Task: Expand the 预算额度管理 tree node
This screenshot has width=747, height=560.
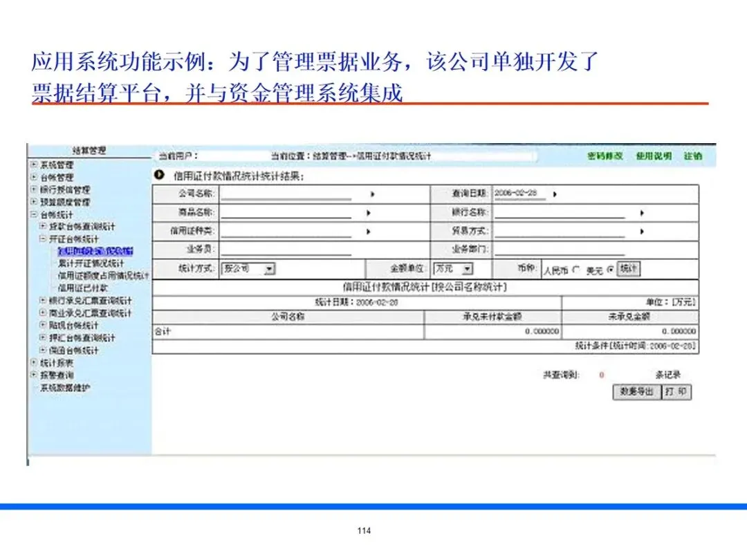Action: click(x=34, y=202)
